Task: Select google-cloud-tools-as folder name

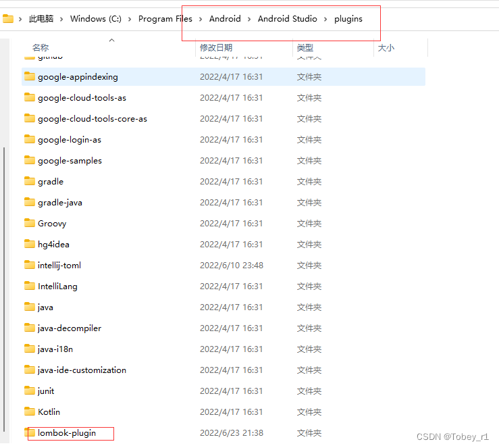Action: (82, 98)
